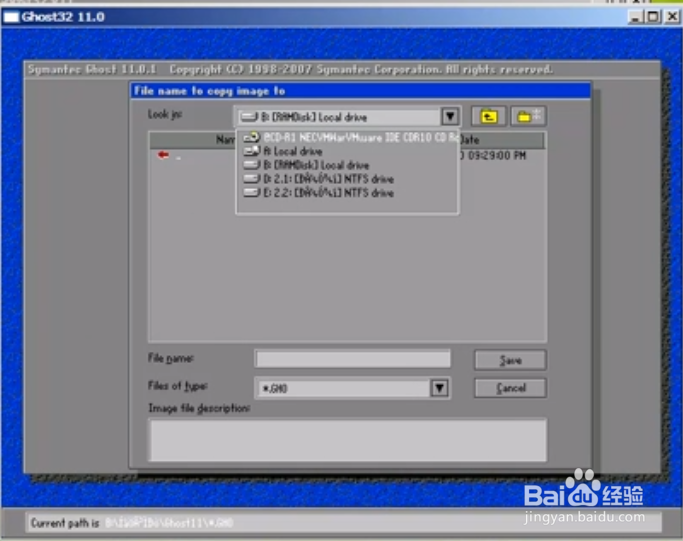The width and height of the screenshot is (683, 541).
Task: Click the Cancel button
Action: coord(510,388)
